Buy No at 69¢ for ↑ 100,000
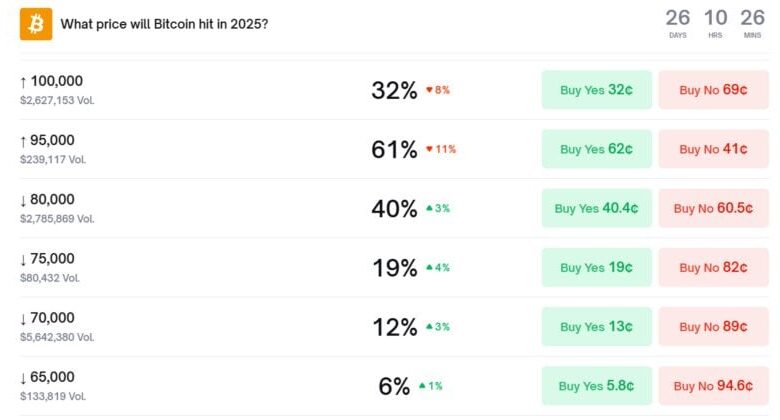780x420 pixels. coord(713,90)
